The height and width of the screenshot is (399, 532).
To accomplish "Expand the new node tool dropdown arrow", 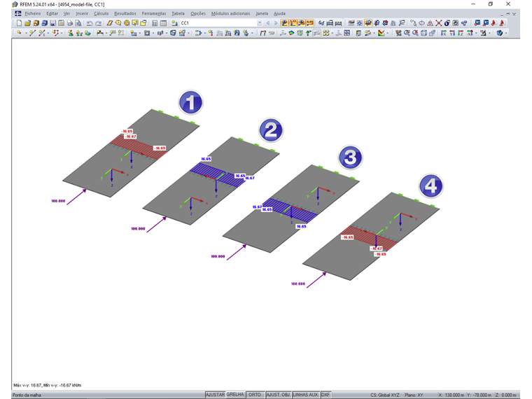I will [26, 33].
